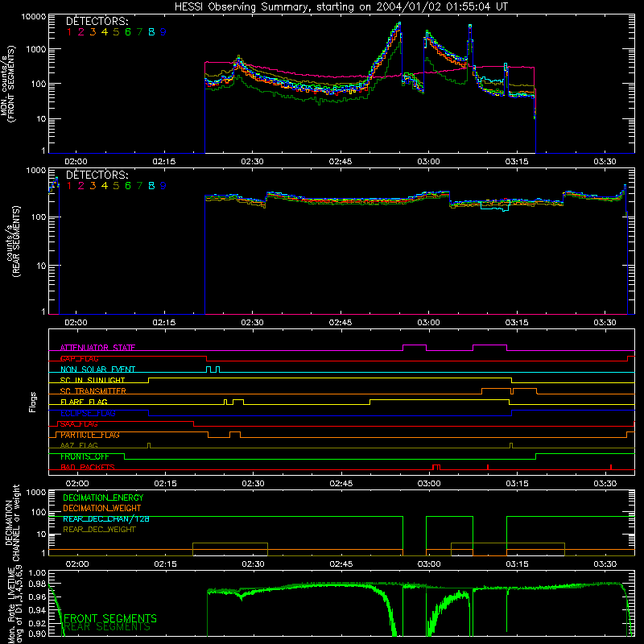
Task: Pick detector 9 in rear segments legend
Action: (x=163, y=186)
